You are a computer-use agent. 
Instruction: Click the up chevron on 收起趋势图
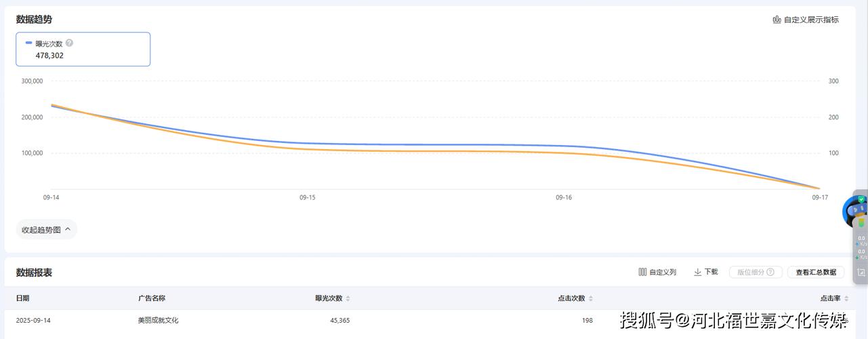[68, 229]
